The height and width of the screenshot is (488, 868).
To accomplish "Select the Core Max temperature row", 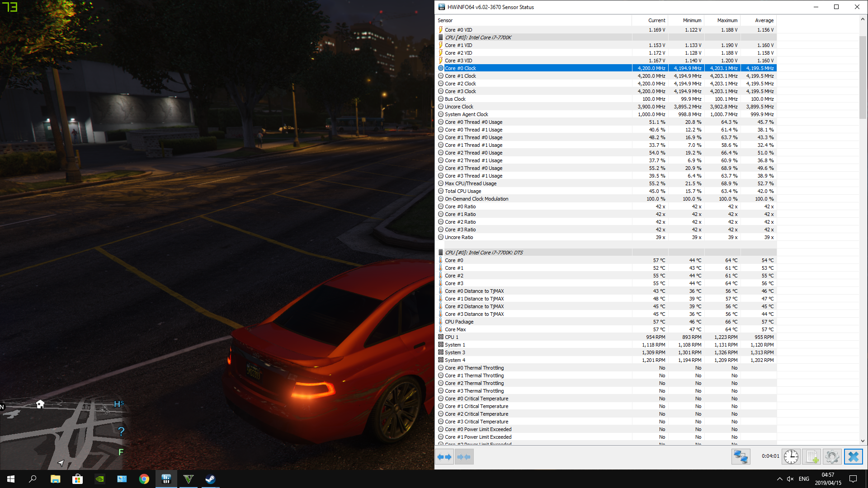I will (x=606, y=329).
